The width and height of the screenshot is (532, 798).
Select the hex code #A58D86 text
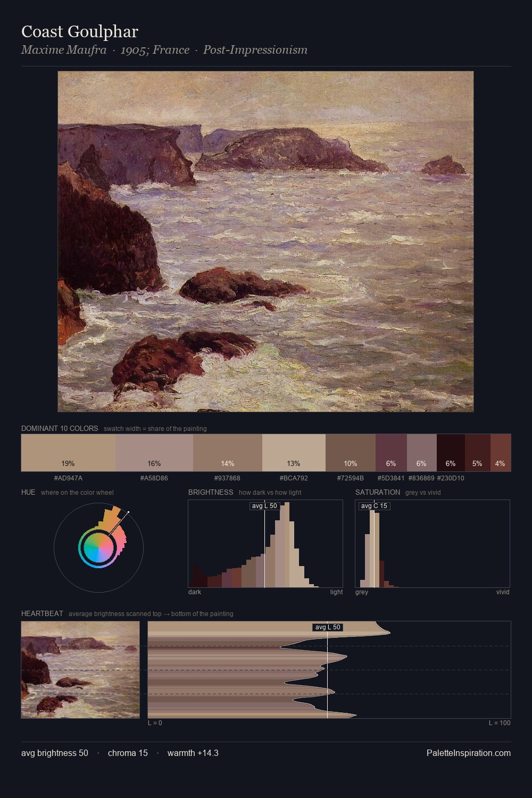click(x=154, y=478)
